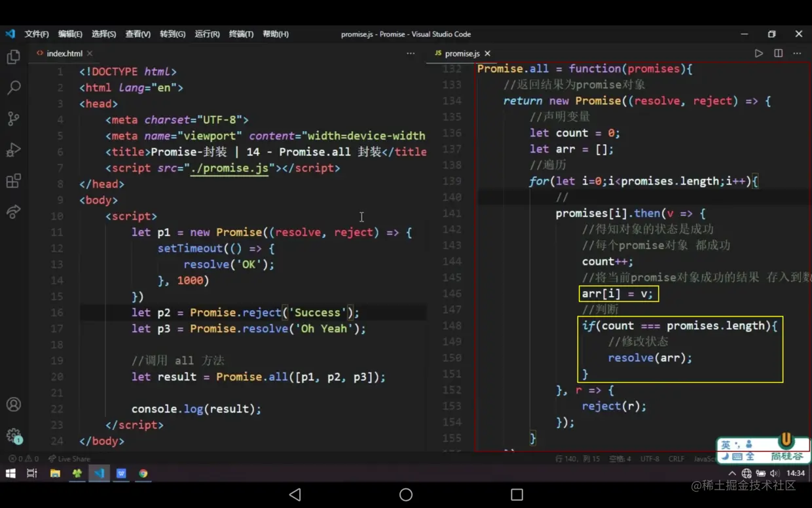Switch to the index.html tab

(x=64, y=54)
